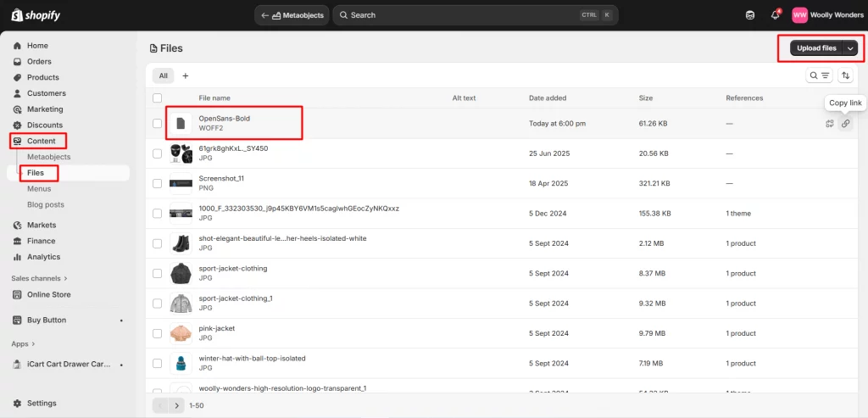This screenshot has height=418, width=868.
Task: Check the sport-jacket-clothing file checkbox
Action: point(157,274)
